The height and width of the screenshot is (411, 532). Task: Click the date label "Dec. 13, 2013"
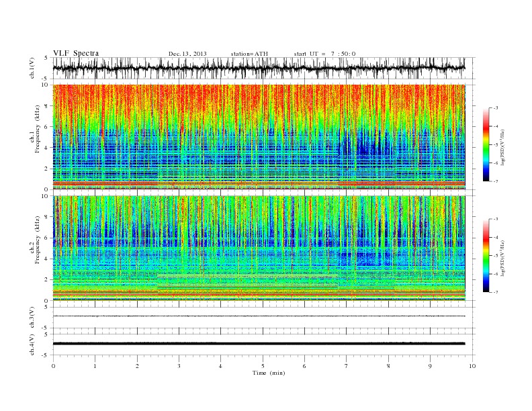tap(187, 54)
